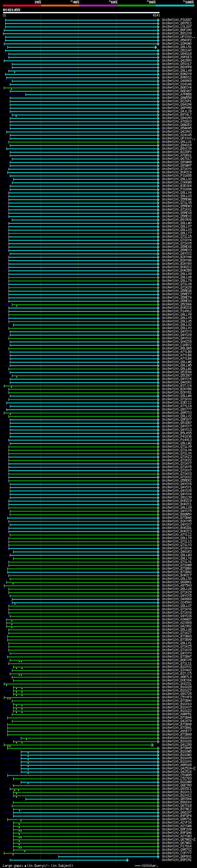Click the UniRef100_B9PCM1 alignment bar
Screen dimensions: 197x868
(x=69, y=860)
